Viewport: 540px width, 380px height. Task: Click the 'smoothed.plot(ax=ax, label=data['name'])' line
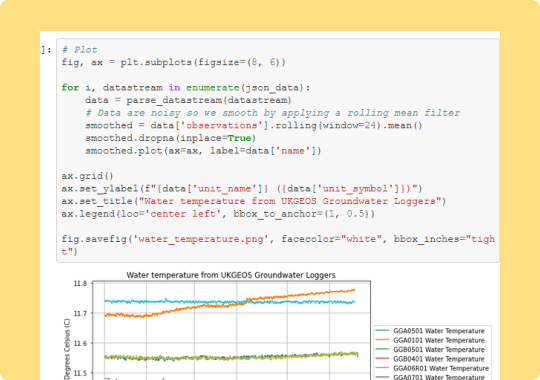(x=203, y=151)
